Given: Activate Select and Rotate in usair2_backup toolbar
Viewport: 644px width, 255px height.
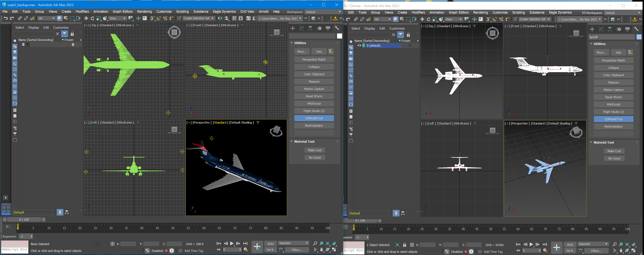Looking at the screenshot, I should [92, 18].
